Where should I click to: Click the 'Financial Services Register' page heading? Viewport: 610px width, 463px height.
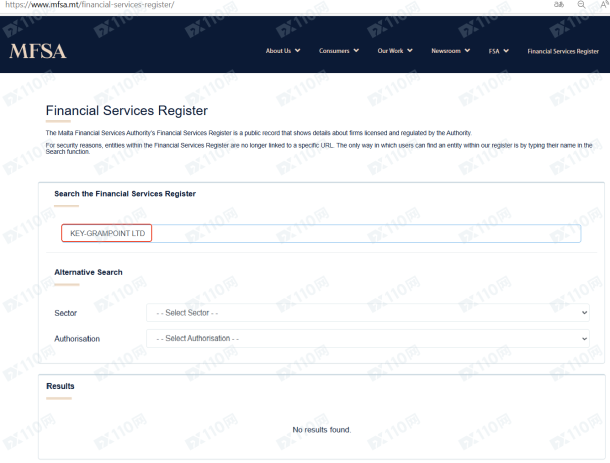click(x=127, y=110)
